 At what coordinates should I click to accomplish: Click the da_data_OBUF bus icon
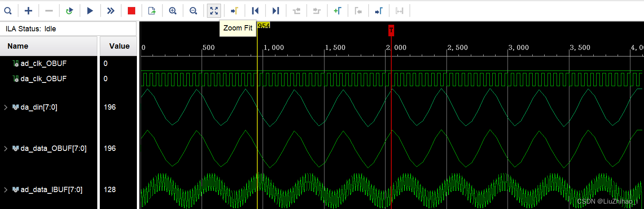pyautogui.click(x=16, y=148)
